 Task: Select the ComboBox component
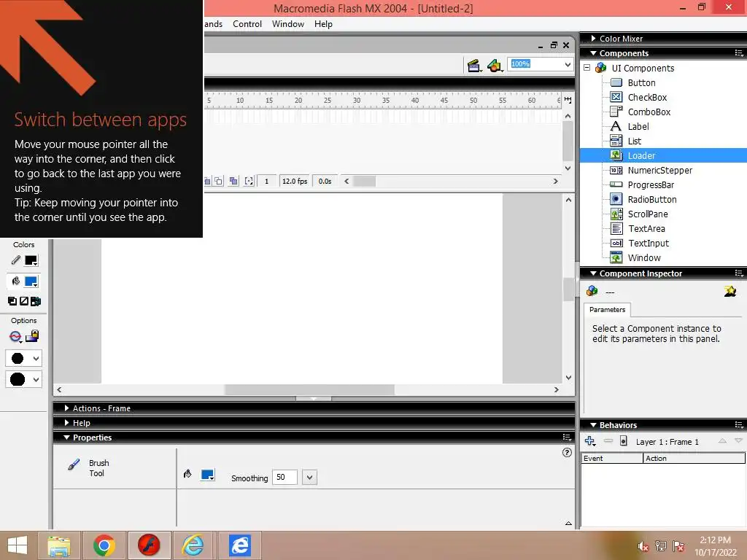(x=649, y=112)
